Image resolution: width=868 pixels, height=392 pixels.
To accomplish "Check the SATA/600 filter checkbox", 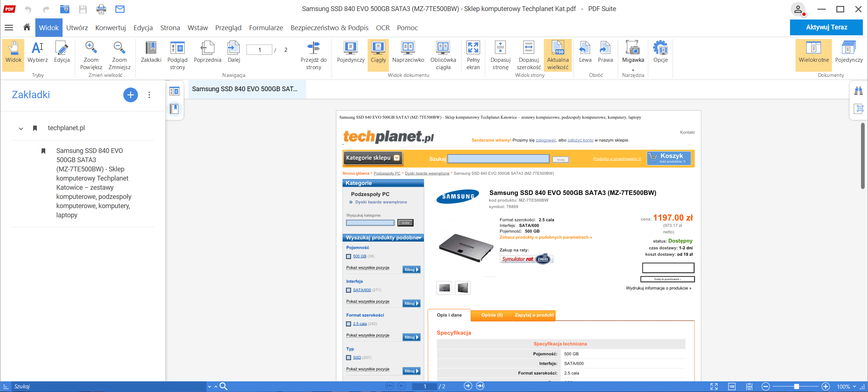I will point(348,290).
